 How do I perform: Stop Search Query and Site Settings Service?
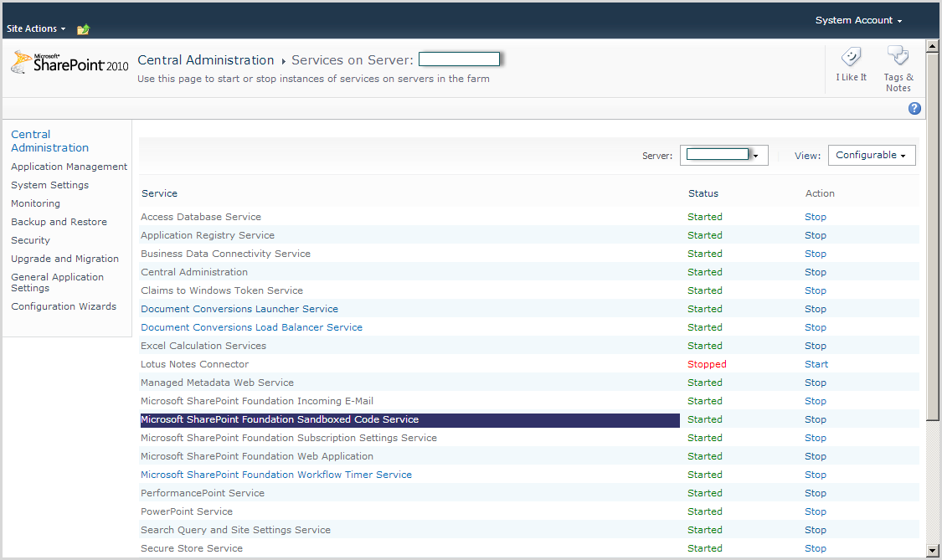pyautogui.click(x=816, y=530)
